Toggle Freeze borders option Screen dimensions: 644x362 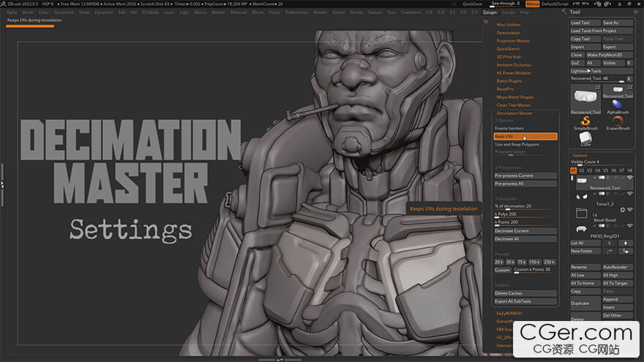(525, 129)
